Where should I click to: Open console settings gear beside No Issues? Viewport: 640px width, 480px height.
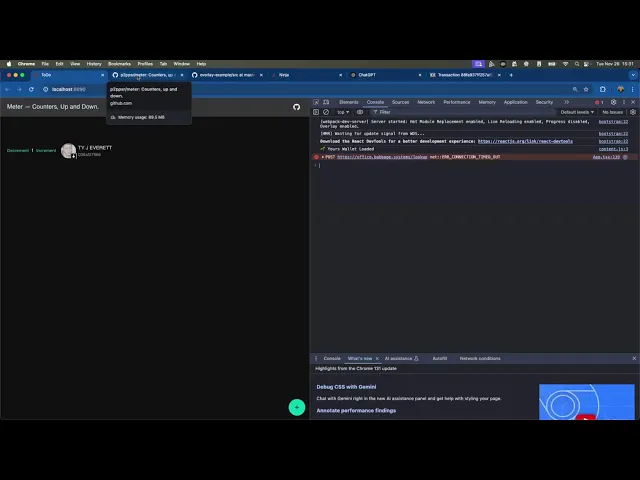[x=633, y=112]
